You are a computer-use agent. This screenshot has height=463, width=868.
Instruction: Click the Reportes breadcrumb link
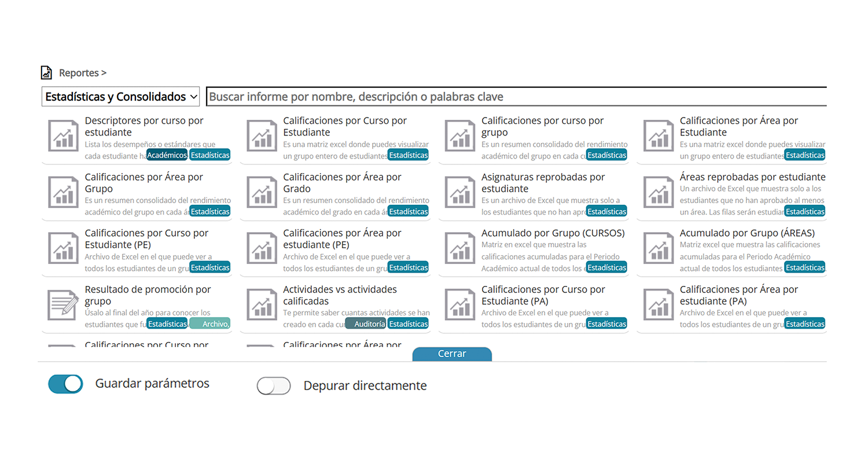pos(79,73)
